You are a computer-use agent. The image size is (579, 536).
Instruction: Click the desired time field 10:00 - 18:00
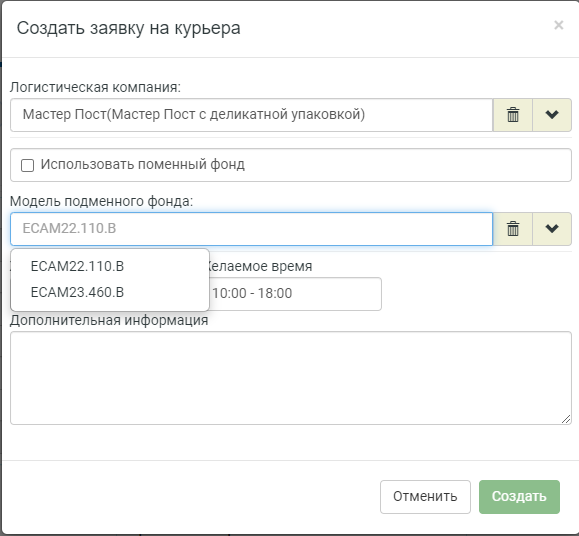pyautogui.click(x=295, y=294)
